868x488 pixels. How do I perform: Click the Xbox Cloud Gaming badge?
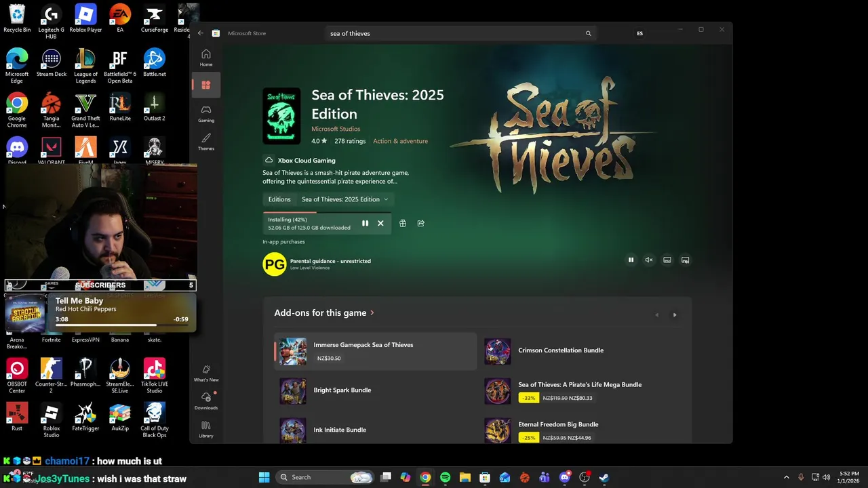coord(300,160)
